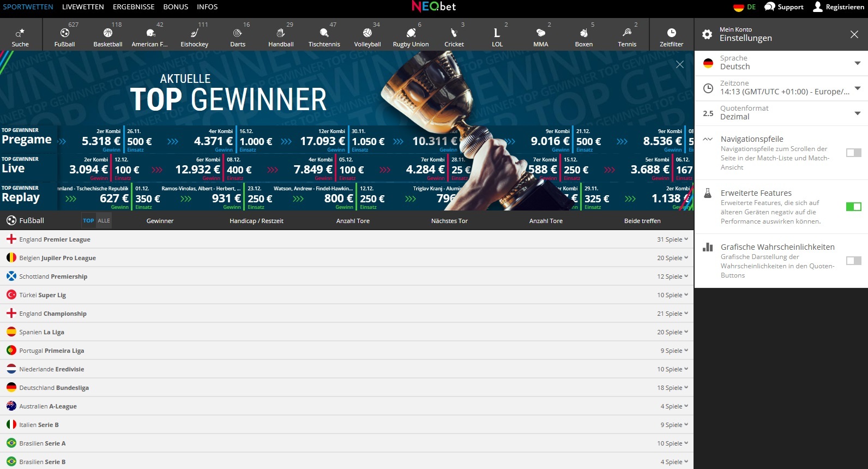
Task: Click the Registrieren user icon
Action: point(818,7)
